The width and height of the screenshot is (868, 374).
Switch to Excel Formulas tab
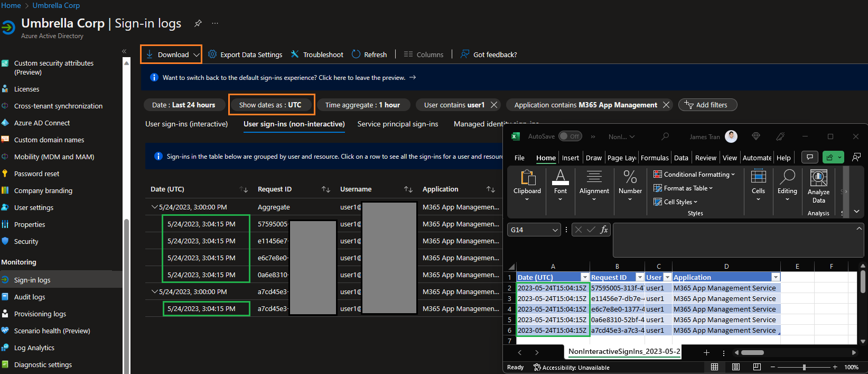[655, 158]
